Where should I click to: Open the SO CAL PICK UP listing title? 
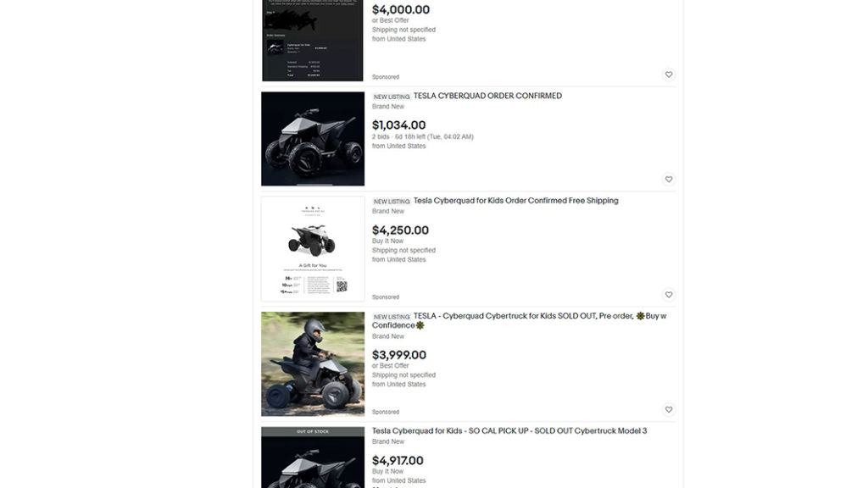coord(509,431)
